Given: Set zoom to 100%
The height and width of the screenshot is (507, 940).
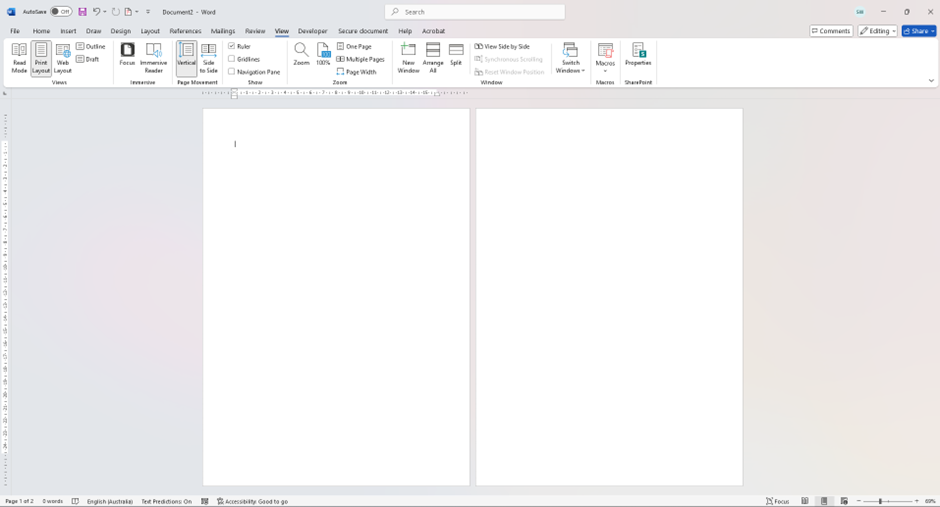Looking at the screenshot, I should tap(323, 55).
